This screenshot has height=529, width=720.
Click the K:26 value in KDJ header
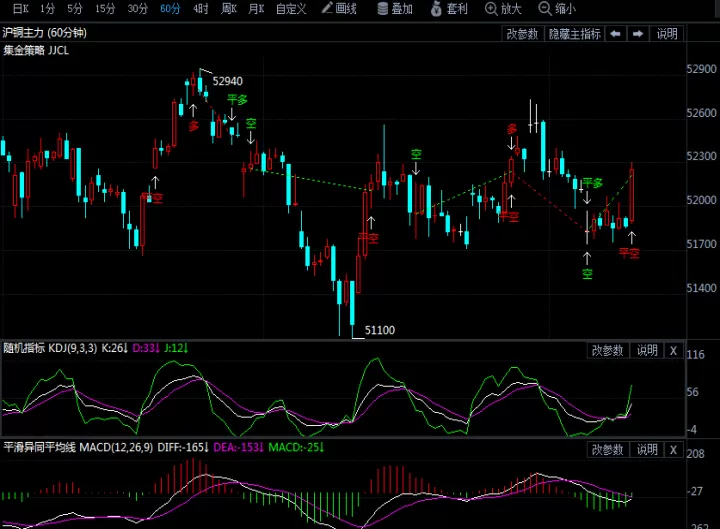[x=114, y=348]
